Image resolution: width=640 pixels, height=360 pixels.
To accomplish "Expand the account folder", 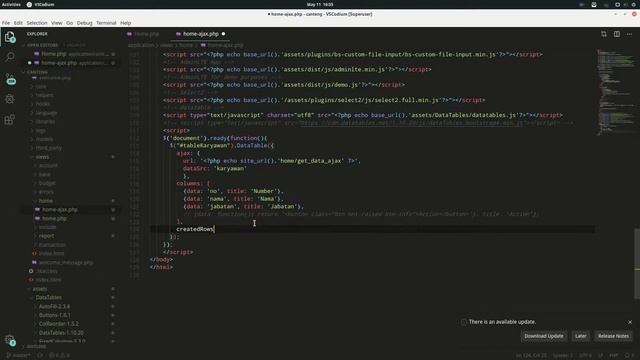I will pyautogui.click(x=48, y=166).
